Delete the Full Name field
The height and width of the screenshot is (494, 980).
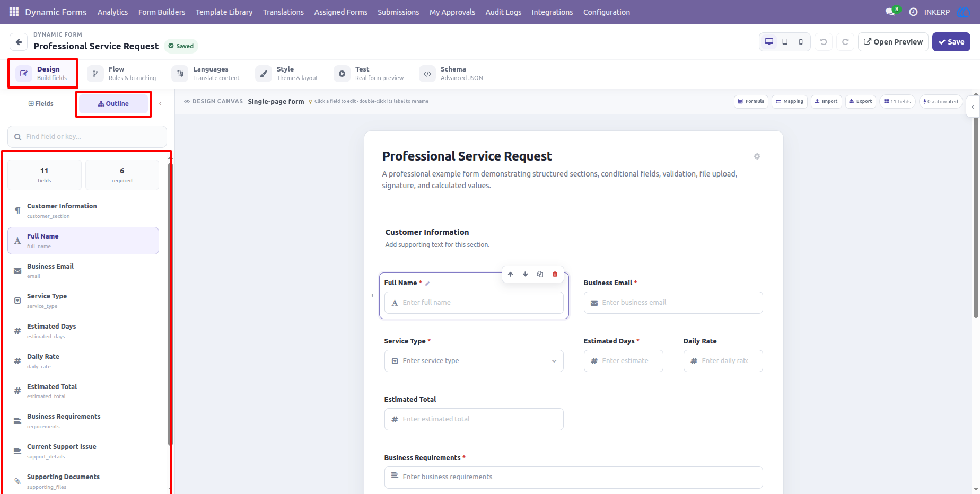[x=555, y=274]
